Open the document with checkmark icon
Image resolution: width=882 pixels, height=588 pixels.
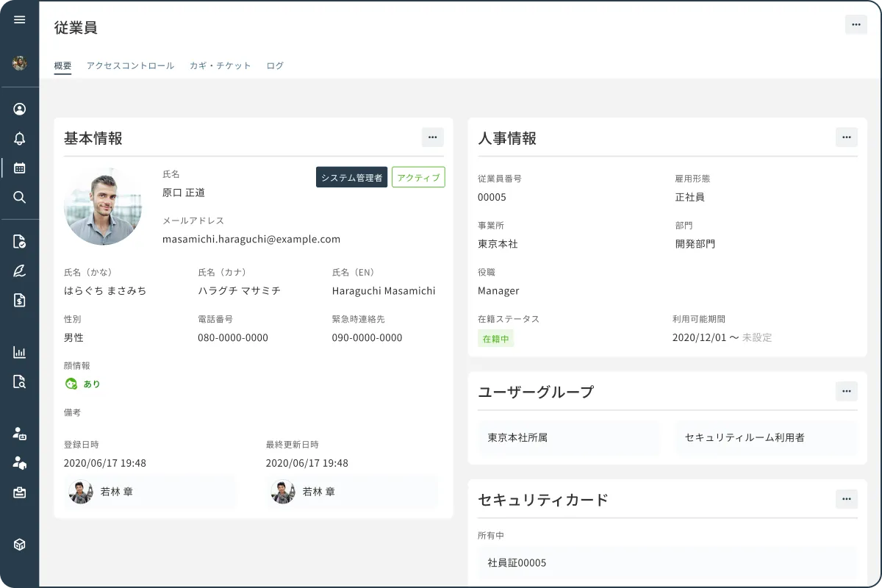20,241
